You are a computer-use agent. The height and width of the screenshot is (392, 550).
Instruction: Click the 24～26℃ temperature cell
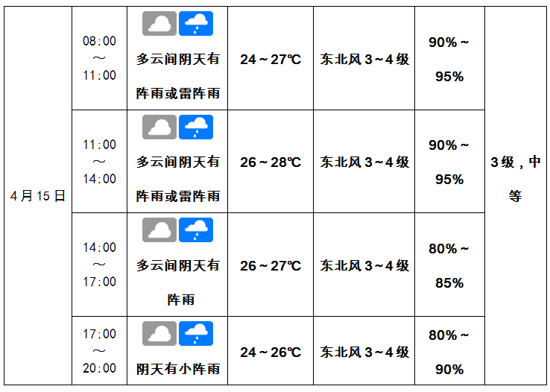pyautogui.click(x=271, y=350)
